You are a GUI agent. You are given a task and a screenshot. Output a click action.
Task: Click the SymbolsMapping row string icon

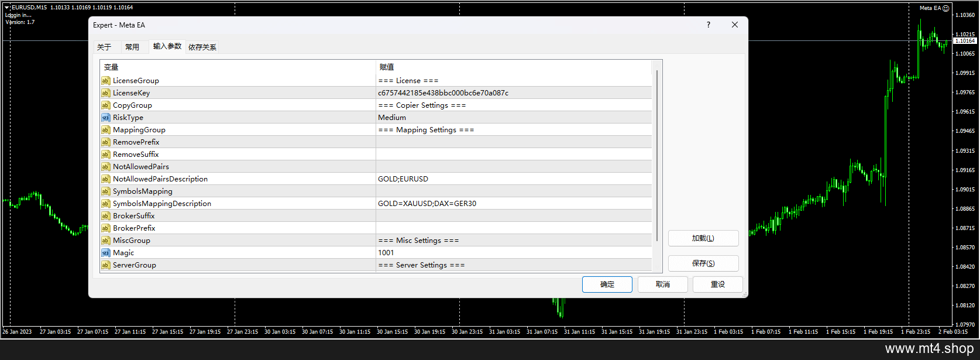click(x=105, y=191)
